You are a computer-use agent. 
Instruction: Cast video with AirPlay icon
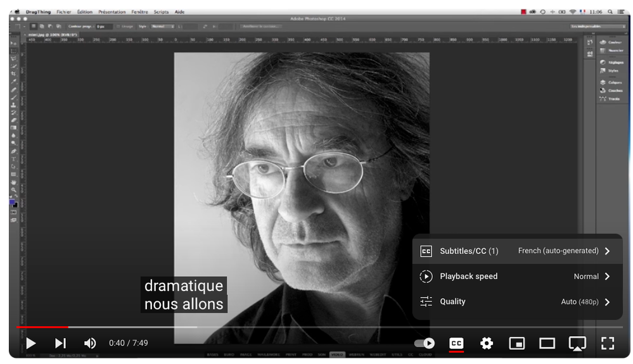coord(577,344)
